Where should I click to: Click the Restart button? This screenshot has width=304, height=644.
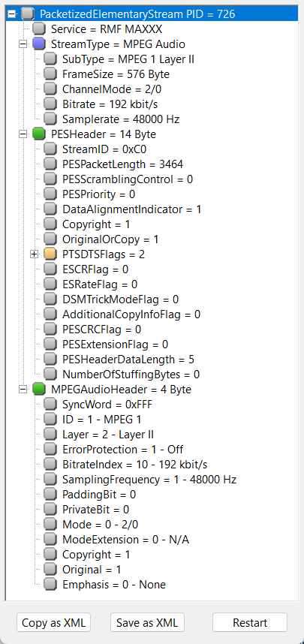click(x=250, y=622)
